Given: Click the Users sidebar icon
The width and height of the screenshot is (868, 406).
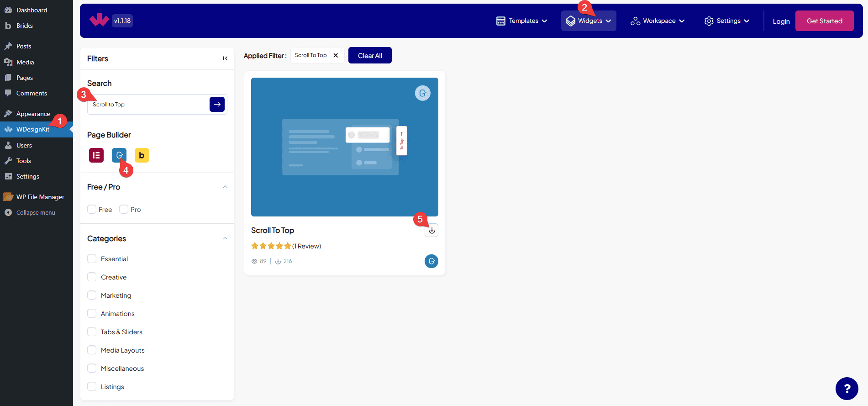Looking at the screenshot, I should click(x=8, y=145).
